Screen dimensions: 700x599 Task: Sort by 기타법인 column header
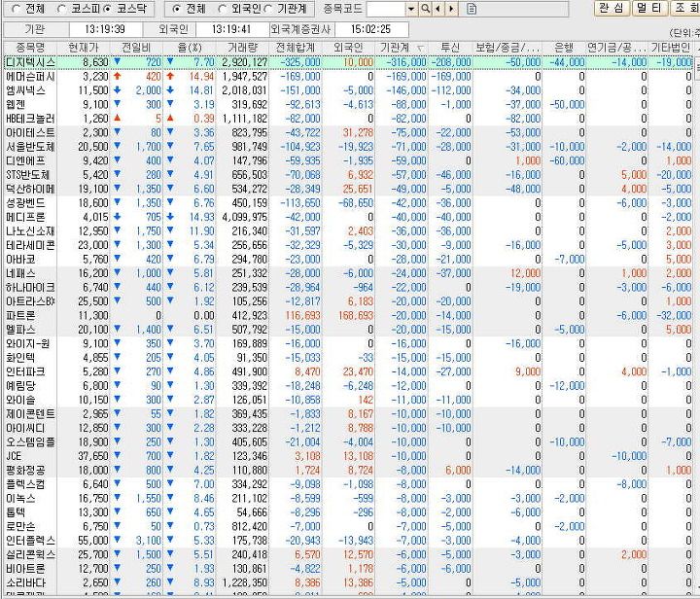671,48
